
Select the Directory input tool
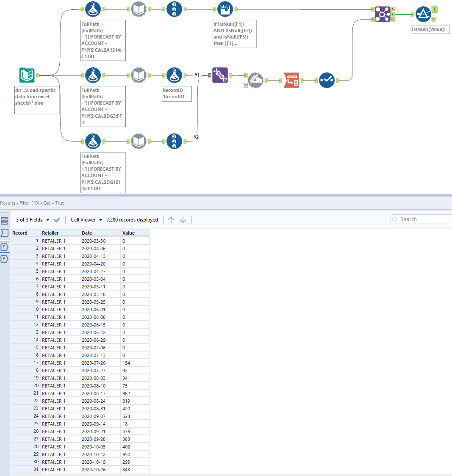click(x=26, y=75)
